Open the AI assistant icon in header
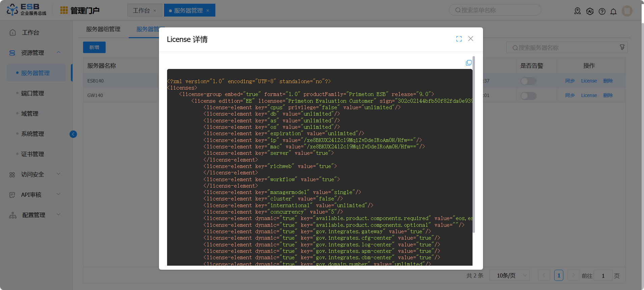 click(590, 11)
